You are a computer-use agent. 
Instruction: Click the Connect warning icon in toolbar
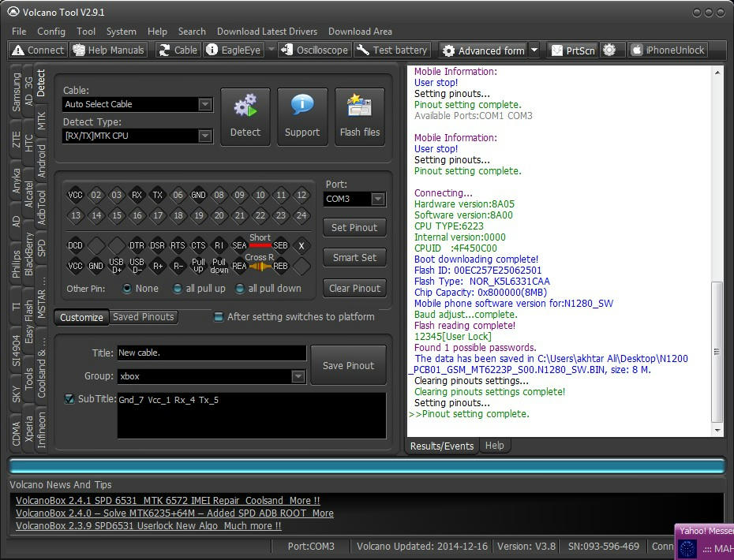[18, 50]
